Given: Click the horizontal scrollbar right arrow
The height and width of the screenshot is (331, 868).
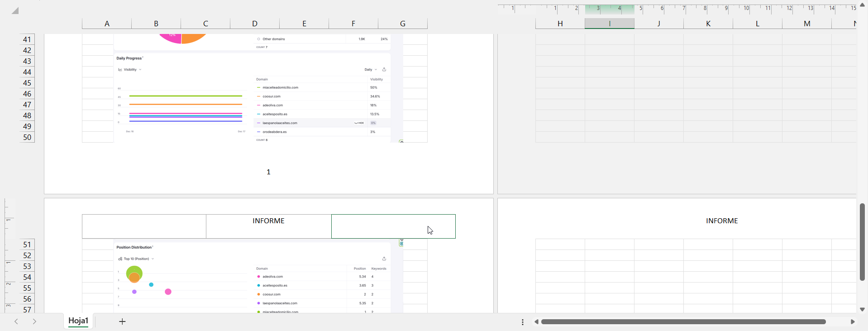Looking at the screenshot, I should [x=853, y=322].
